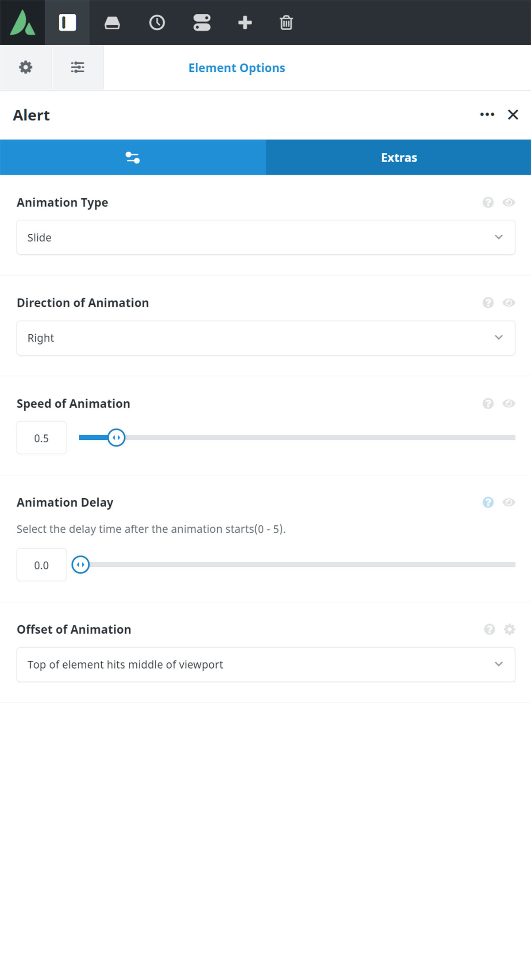Open the sliders options tab icon

tap(77, 67)
